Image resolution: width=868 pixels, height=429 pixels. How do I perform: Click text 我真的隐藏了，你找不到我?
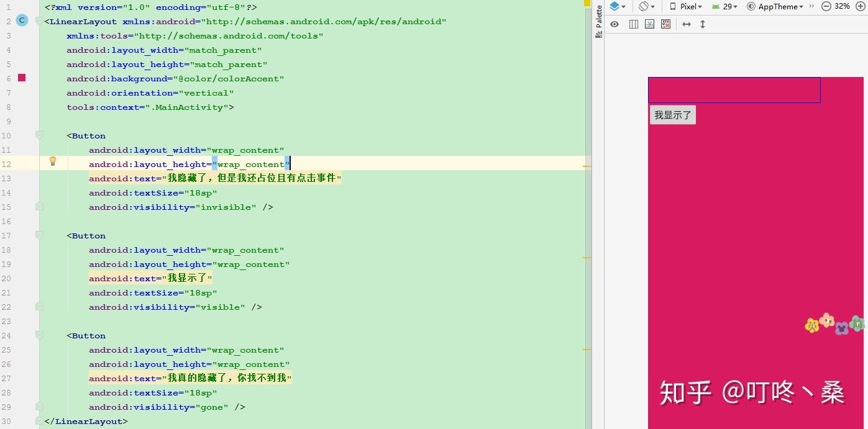pos(227,378)
